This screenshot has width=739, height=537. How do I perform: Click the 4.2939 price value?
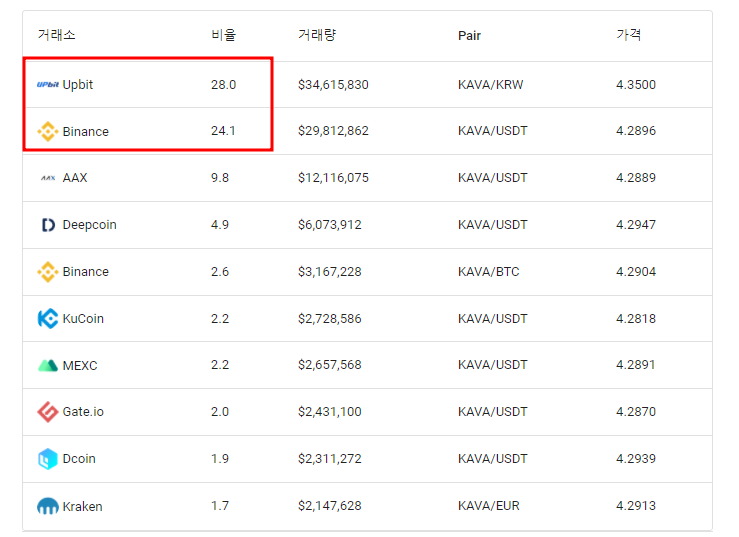coord(636,459)
